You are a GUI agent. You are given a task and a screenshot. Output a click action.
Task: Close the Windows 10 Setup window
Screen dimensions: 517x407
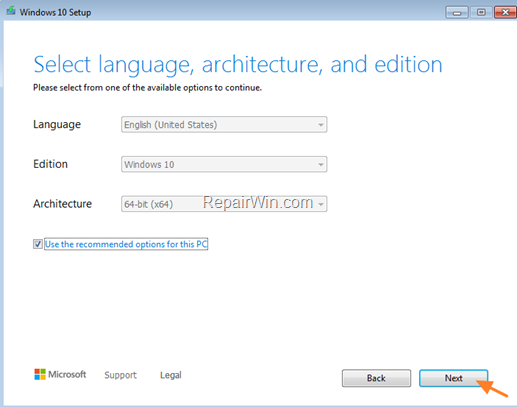tap(505, 13)
